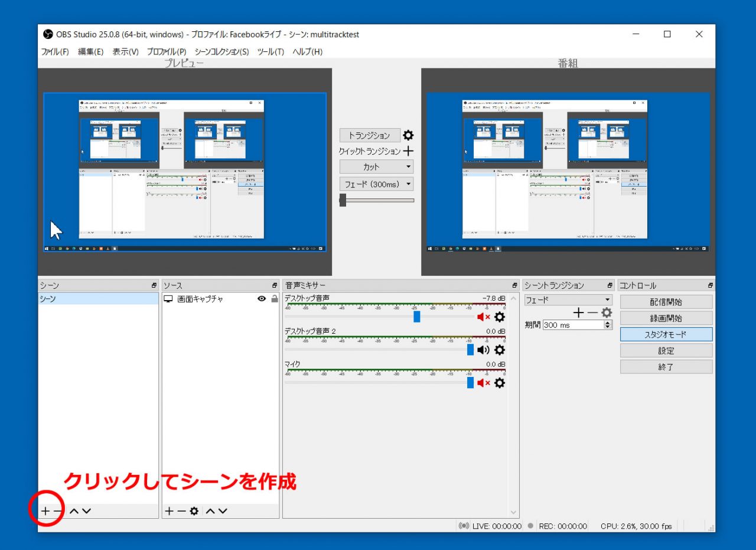Open the フェード scene transition combo box
This screenshot has height=550, width=756.
(568, 300)
